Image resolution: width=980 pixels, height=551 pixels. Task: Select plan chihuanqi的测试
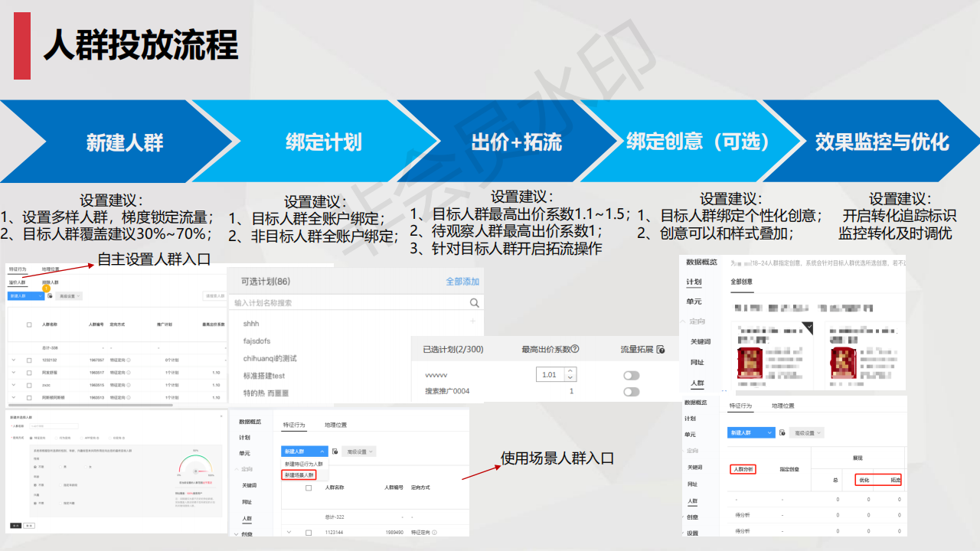click(269, 358)
